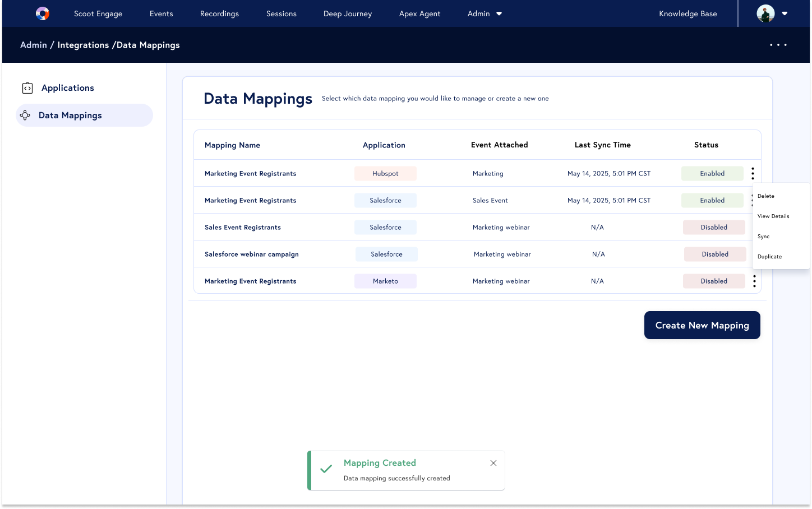Click the Disabled status on the Marketo row
Viewport: 812px width, 509px height.
pos(713,281)
